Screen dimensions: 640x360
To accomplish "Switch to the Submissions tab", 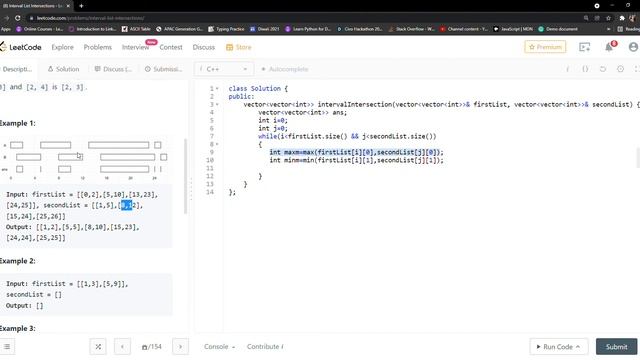I will tap(163, 69).
